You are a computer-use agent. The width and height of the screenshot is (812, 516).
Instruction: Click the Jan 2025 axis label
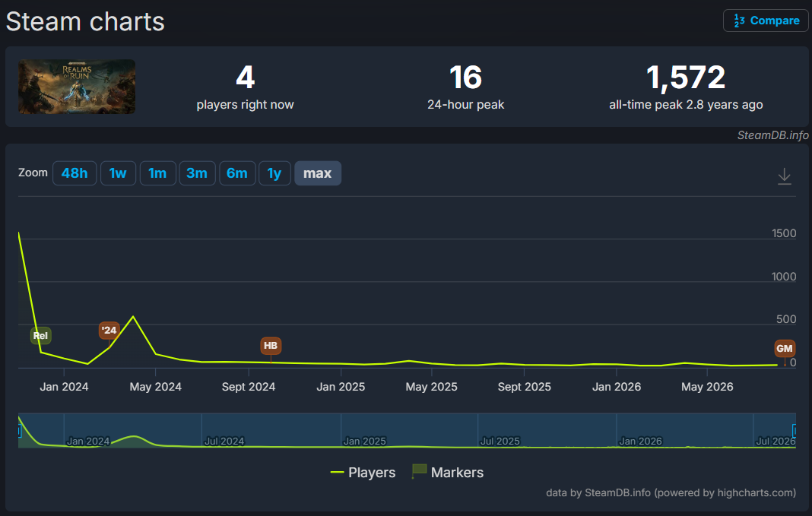(x=341, y=387)
